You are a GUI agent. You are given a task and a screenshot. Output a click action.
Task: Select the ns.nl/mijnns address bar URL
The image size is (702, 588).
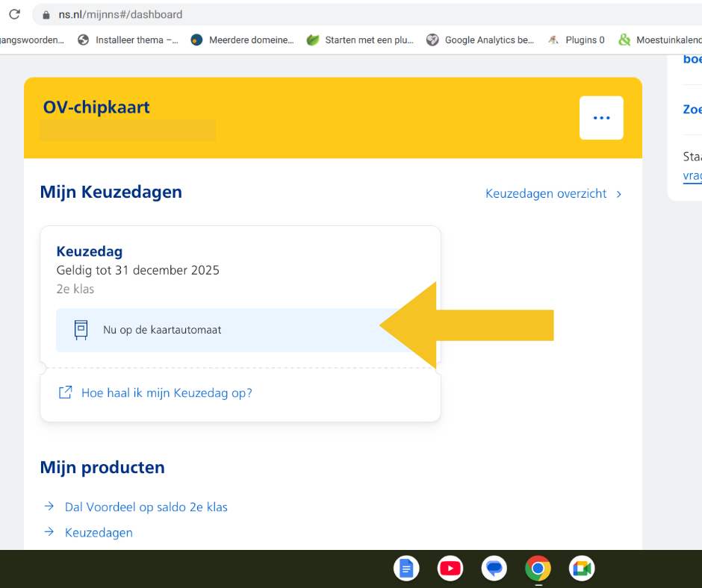pyautogui.click(x=120, y=15)
